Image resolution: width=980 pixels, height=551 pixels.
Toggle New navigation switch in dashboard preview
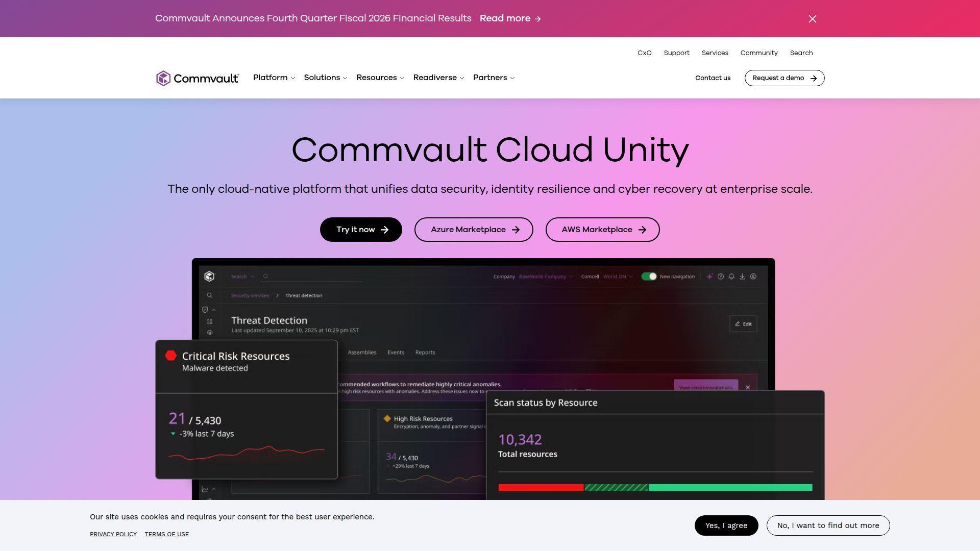pos(649,277)
